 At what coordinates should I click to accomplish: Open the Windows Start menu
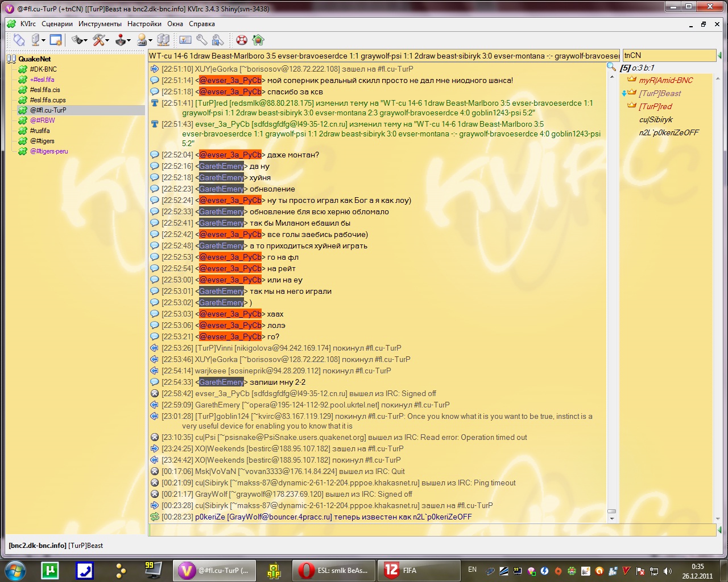15,570
